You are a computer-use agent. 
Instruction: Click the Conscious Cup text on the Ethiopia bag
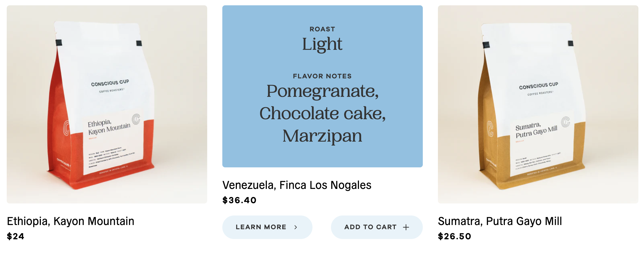(x=110, y=83)
